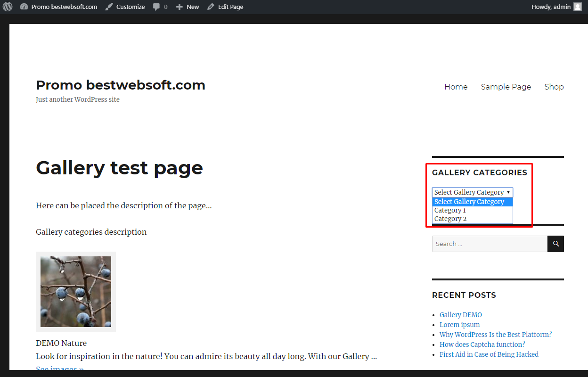This screenshot has height=377, width=588.
Task: Click into the Search input field
Action: (490, 244)
